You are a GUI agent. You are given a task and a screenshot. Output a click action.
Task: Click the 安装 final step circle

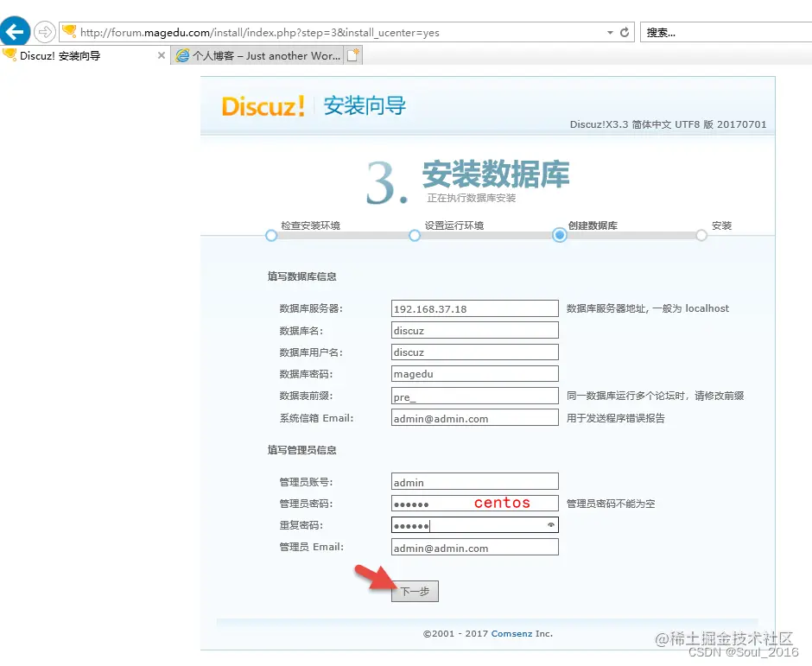coord(701,236)
